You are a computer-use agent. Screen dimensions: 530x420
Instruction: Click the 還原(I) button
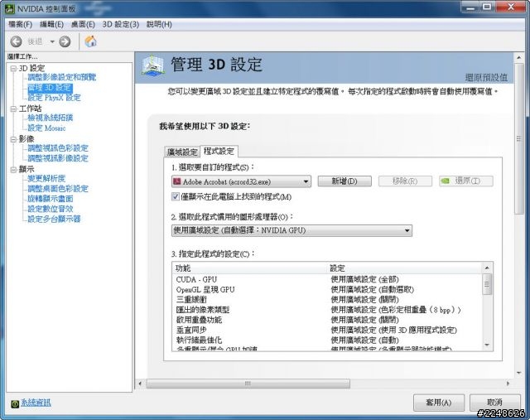point(465,181)
